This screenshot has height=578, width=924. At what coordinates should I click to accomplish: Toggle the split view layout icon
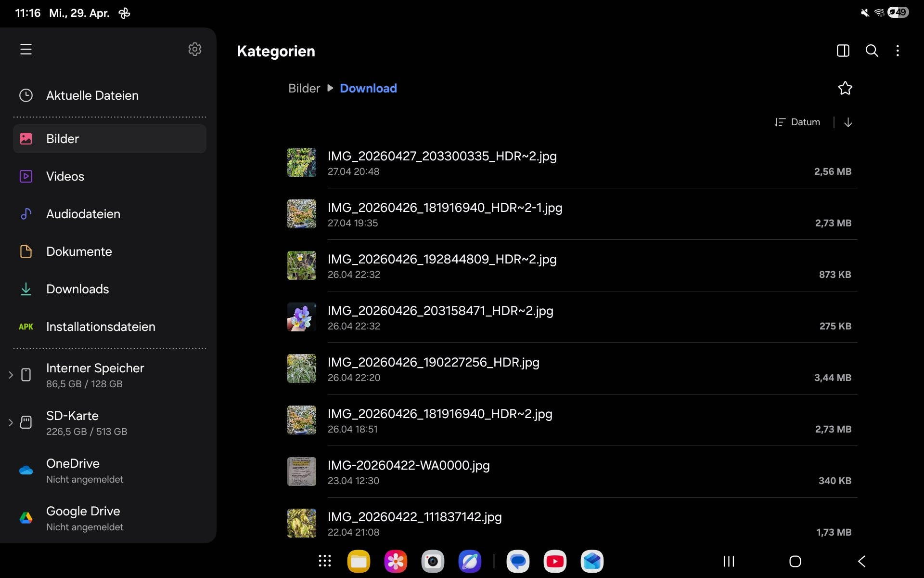(x=843, y=51)
